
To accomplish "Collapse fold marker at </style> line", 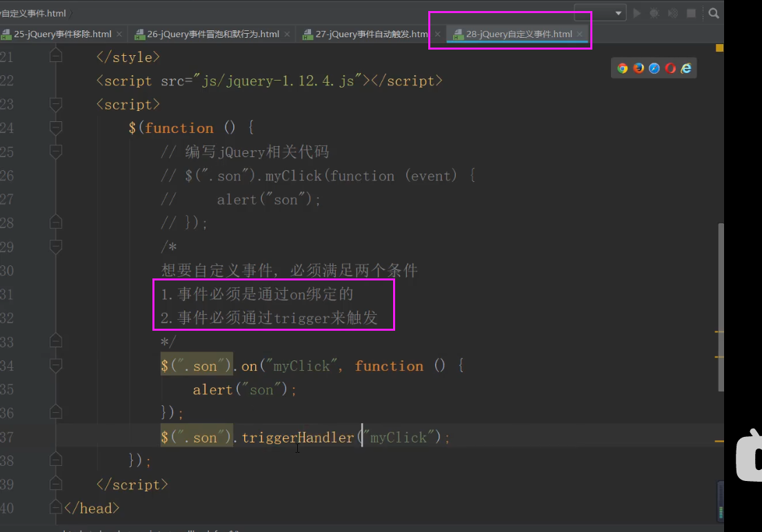I will pyautogui.click(x=56, y=56).
